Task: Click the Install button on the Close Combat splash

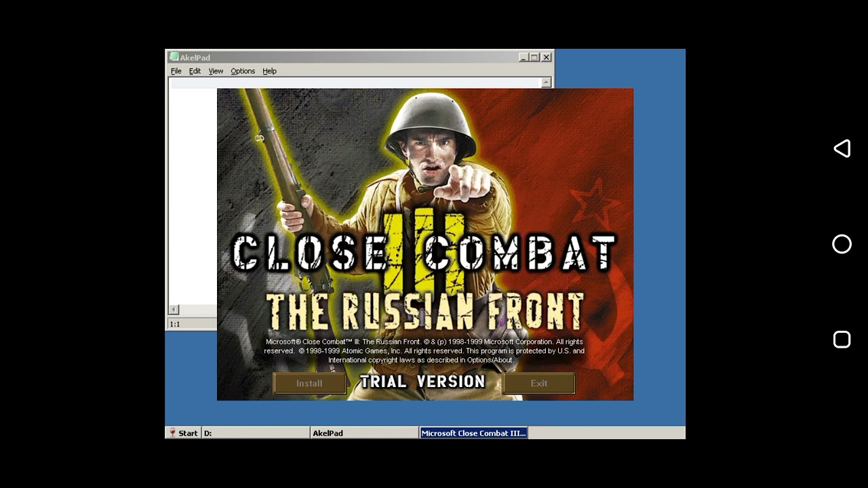Action: (309, 384)
